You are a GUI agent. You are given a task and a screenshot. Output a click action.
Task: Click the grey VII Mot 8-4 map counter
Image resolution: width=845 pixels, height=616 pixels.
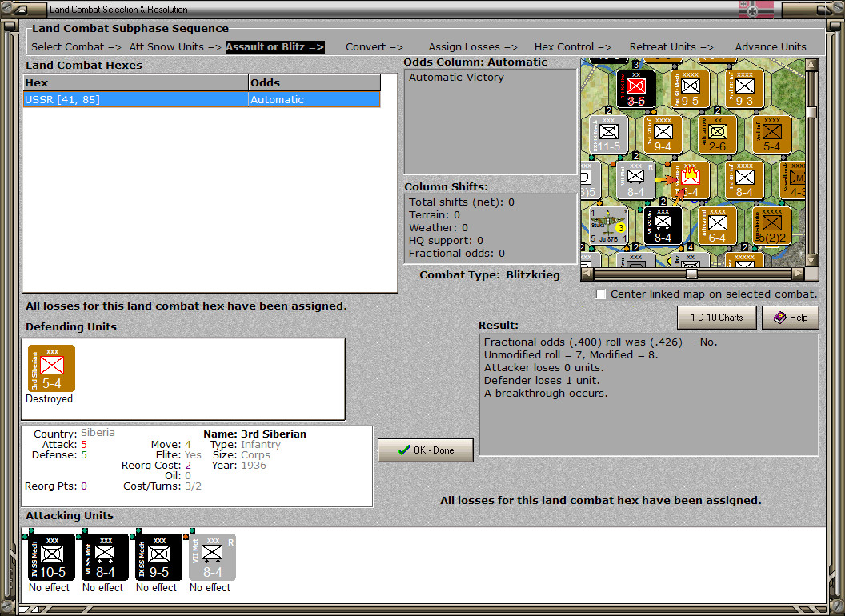click(x=635, y=180)
